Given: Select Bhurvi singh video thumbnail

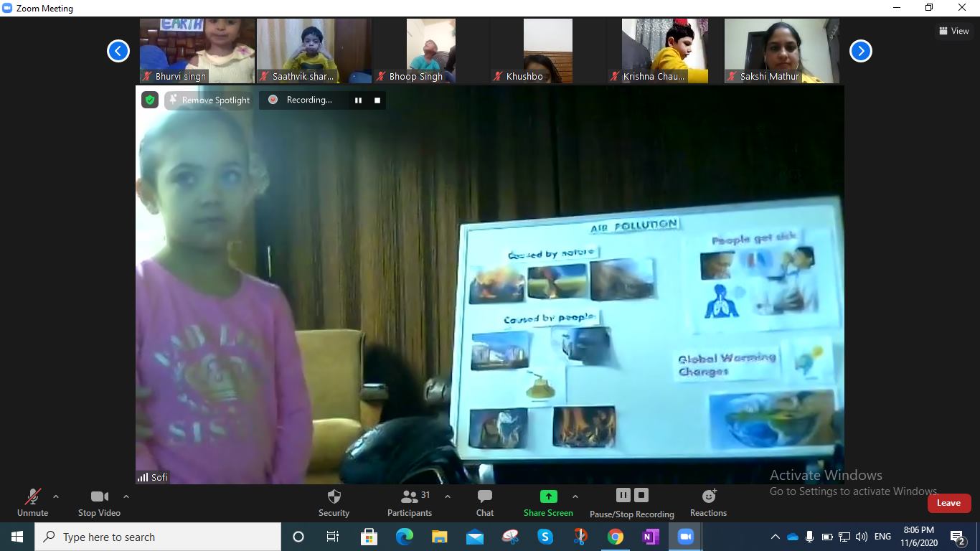Looking at the screenshot, I should click(x=197, y=51).
